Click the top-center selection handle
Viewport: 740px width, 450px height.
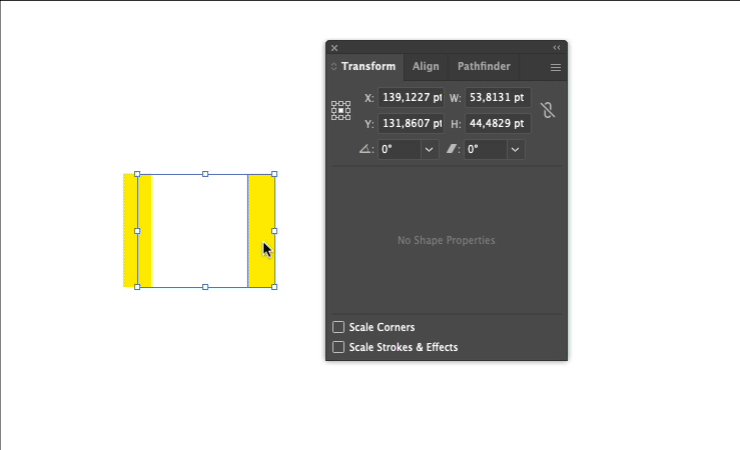[x=205, y=174]
